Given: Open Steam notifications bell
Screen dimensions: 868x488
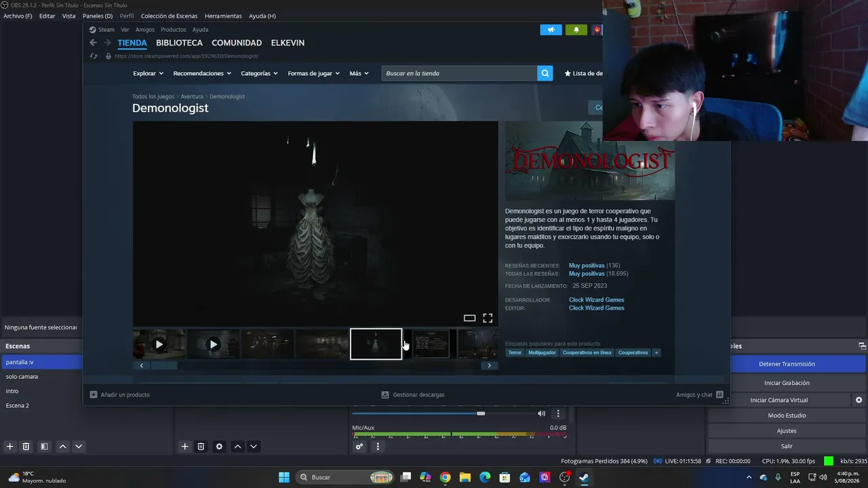Looking at the screenshot, I should (576, 30).
